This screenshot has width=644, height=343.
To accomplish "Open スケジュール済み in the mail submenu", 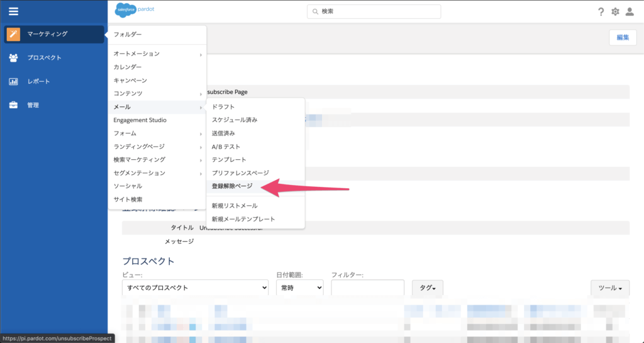I will pyautogui.click(x=255, y=120).
